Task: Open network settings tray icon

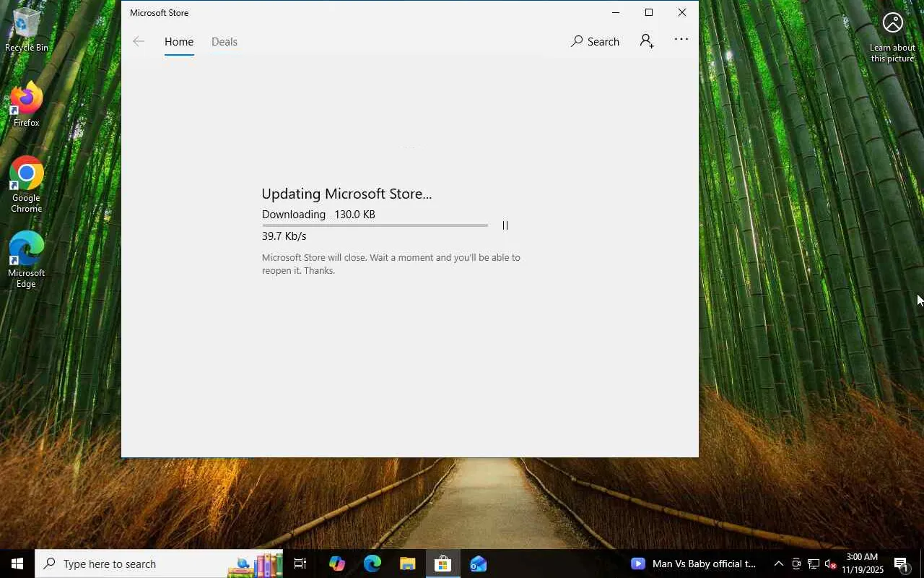Action: [814, 564]
